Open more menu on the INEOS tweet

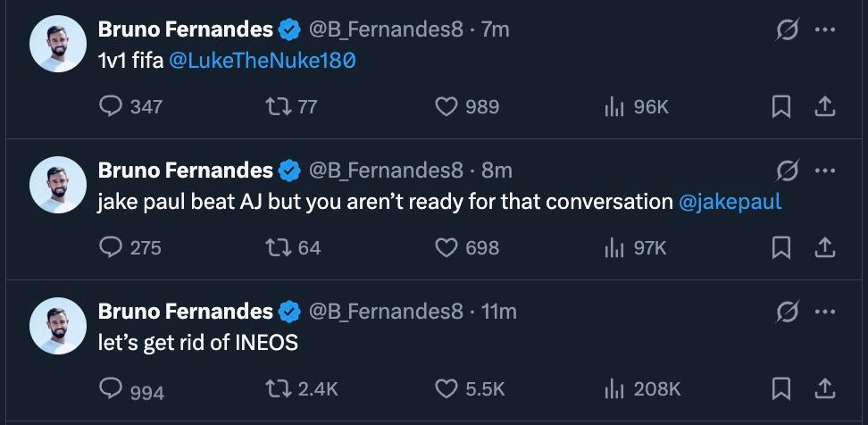coord(824,312)
